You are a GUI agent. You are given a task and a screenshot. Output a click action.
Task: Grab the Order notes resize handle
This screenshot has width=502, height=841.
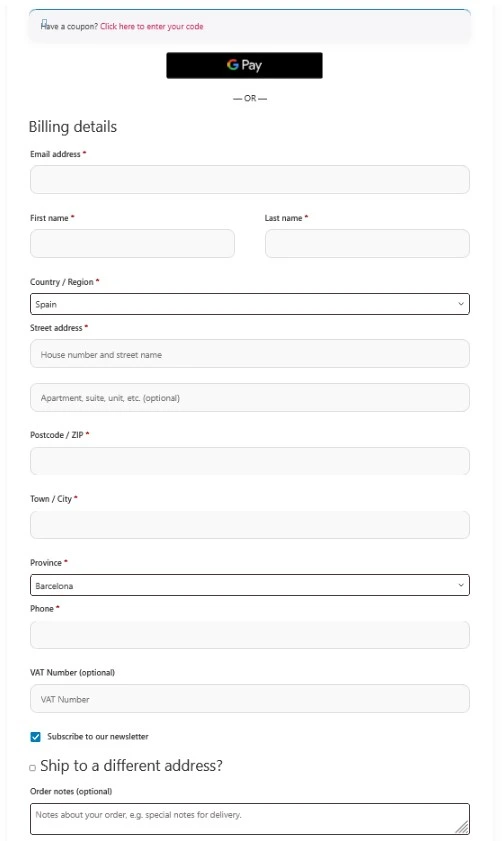point(462,828)
